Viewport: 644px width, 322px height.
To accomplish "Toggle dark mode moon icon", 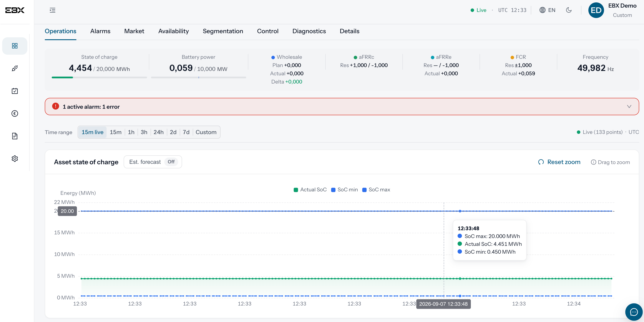I will [569, 10].
